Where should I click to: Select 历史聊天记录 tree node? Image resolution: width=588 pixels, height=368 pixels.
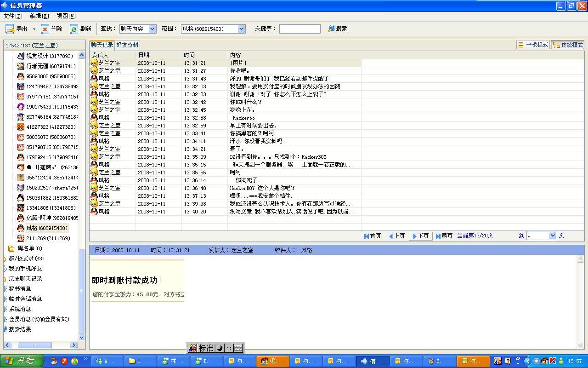(x=25, y=279)
